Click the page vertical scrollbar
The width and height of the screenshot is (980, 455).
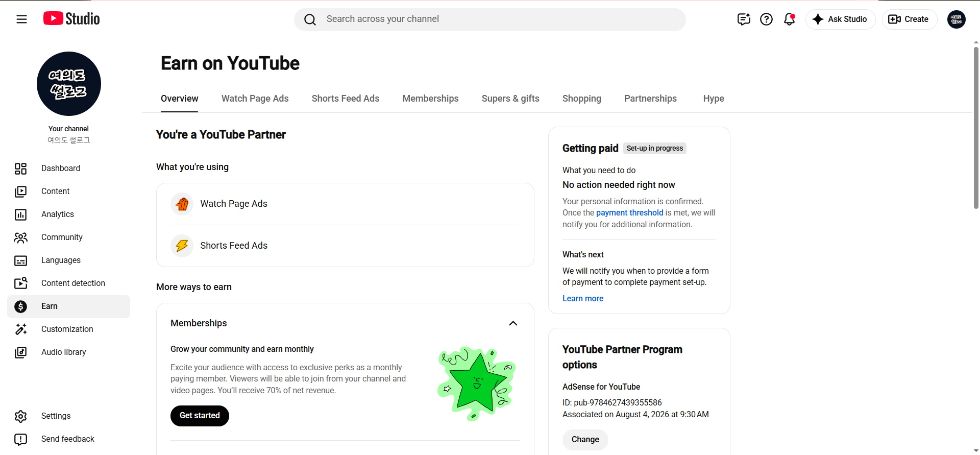tap(976, 128)
